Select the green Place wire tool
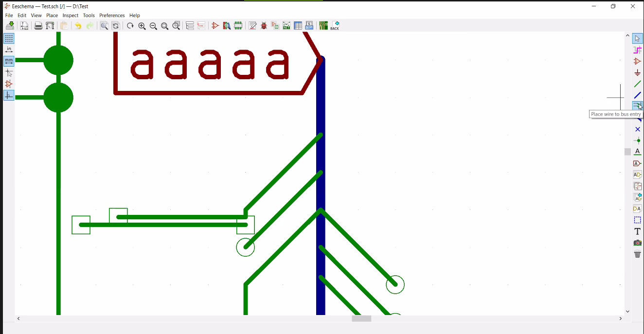This screenshot has height=334, width=644. click(638, 84)
